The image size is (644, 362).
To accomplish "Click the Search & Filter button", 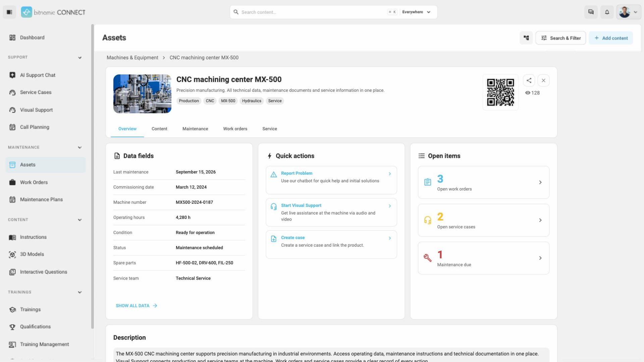I will [x=561, y=38].
